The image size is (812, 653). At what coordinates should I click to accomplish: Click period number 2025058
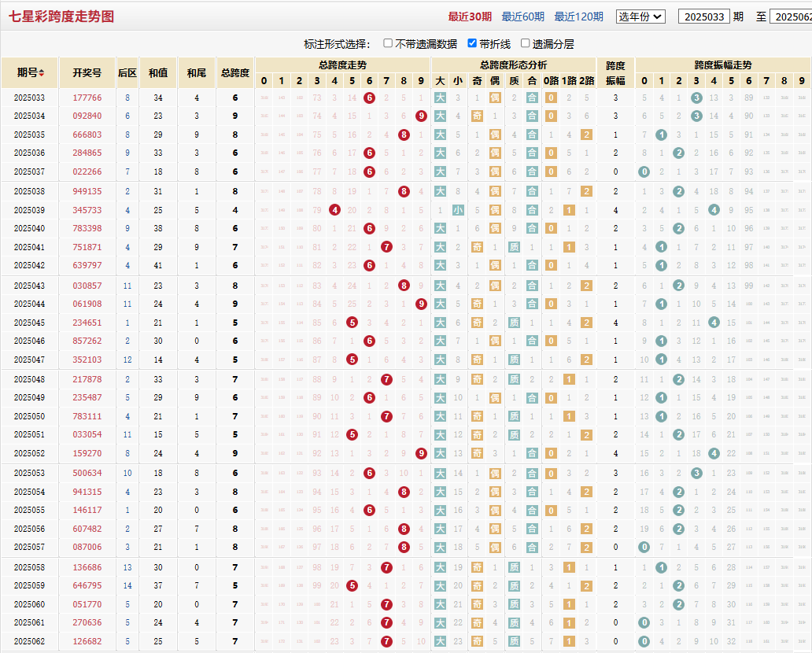[x=30, y=567]
